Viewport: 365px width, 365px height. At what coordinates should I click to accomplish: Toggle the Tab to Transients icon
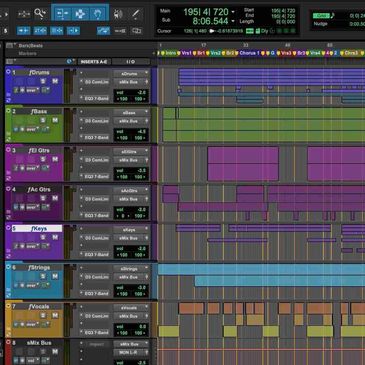[x=24, y=31]
